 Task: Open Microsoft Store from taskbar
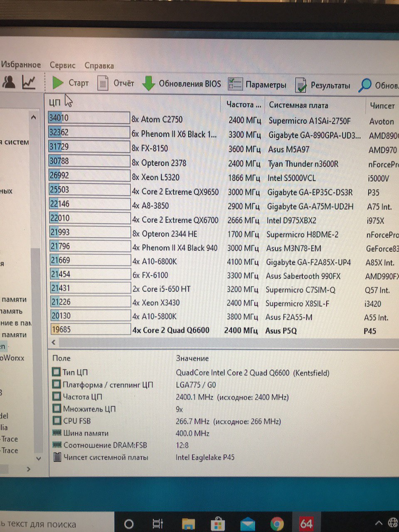pyautogui.click(x=218, y=524)
